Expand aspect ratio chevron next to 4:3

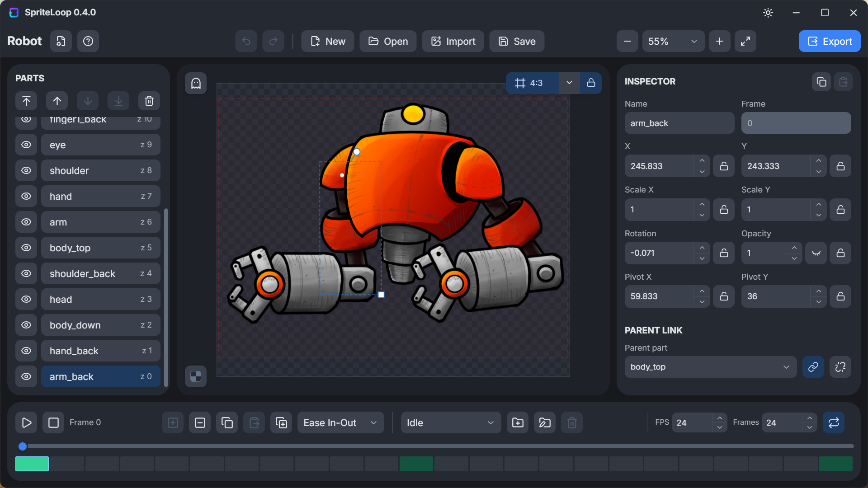tap(569, 83)
